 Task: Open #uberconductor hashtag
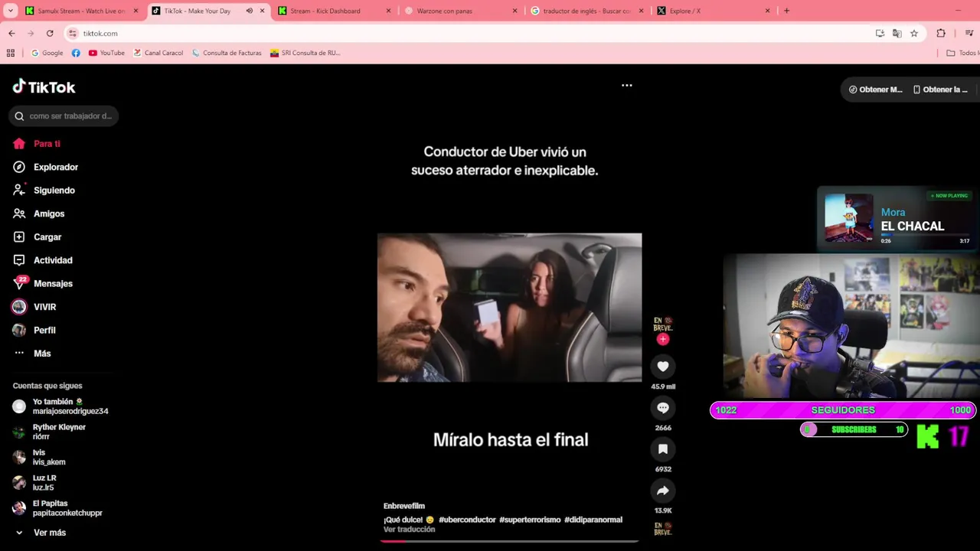467,520
